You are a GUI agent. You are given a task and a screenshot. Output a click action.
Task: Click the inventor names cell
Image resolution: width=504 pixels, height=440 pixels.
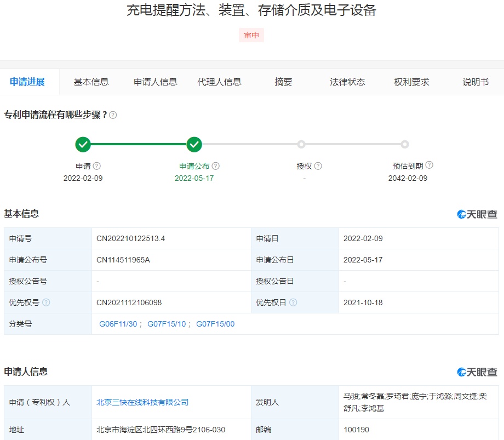tap(419, 402)
